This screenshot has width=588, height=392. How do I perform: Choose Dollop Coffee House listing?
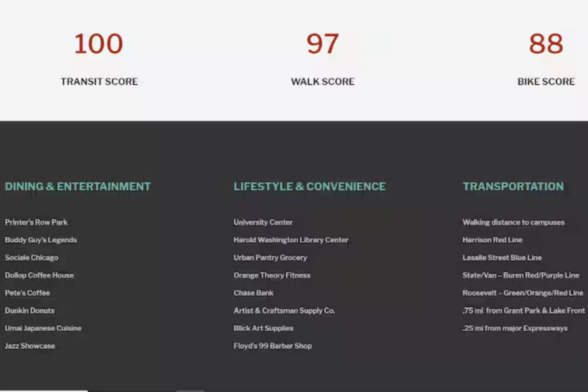tap(39, 275)
